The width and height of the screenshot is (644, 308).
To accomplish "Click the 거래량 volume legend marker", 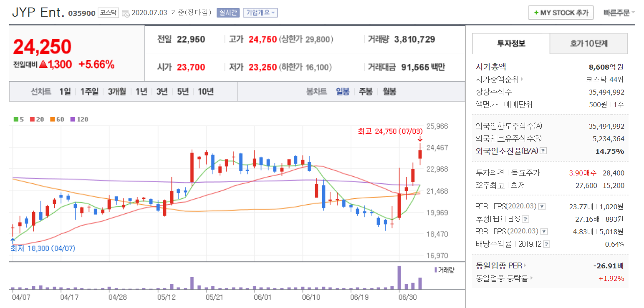I will pyautogui.click(x=436, y=270).
